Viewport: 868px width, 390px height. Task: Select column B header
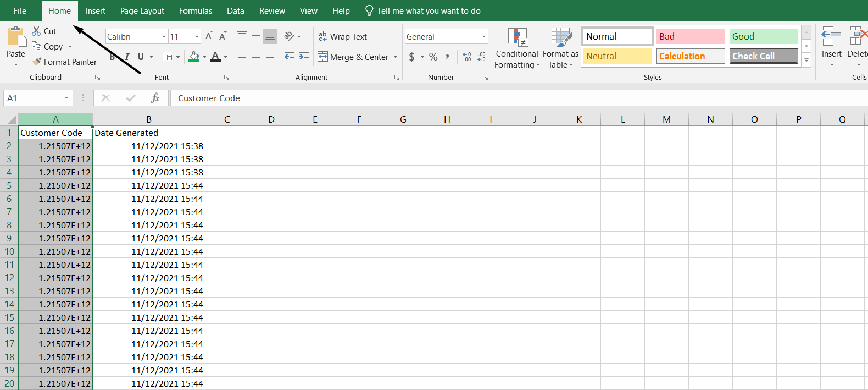coord(149,119)
